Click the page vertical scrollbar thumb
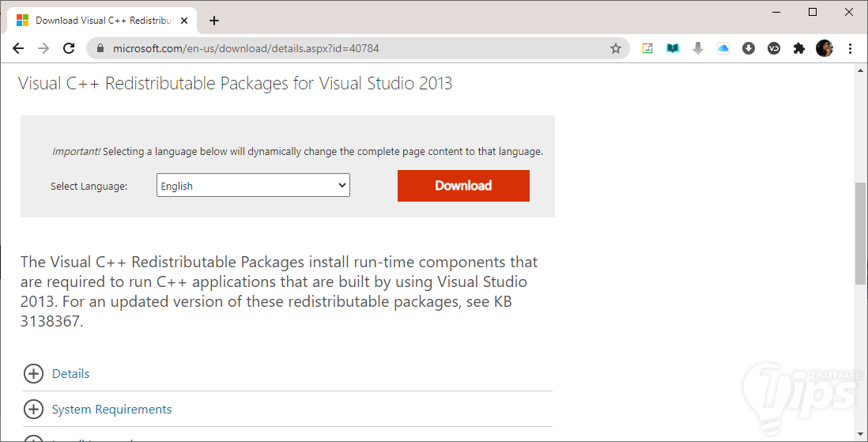The image size is (868, 442). pos(861,233)
